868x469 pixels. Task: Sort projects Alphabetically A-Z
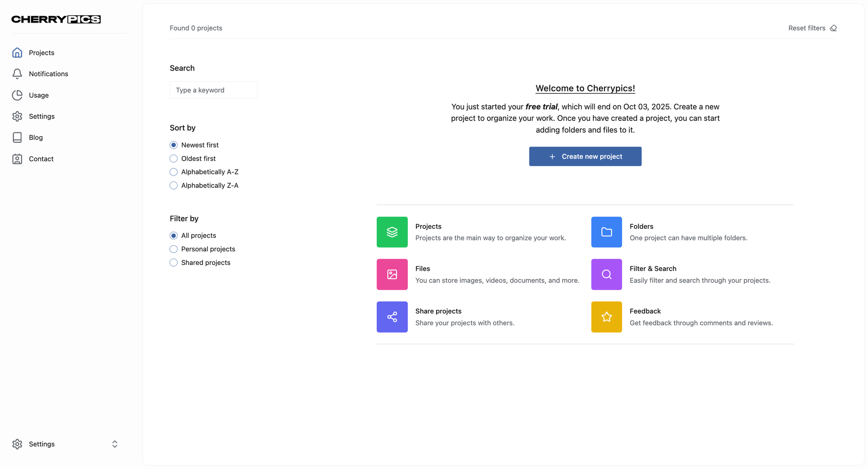[174, 172]
